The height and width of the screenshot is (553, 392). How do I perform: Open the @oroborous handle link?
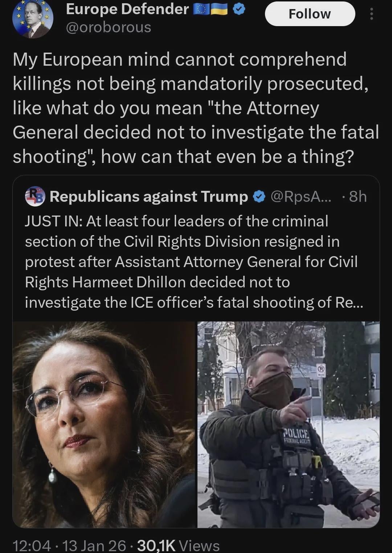[108, 28]
